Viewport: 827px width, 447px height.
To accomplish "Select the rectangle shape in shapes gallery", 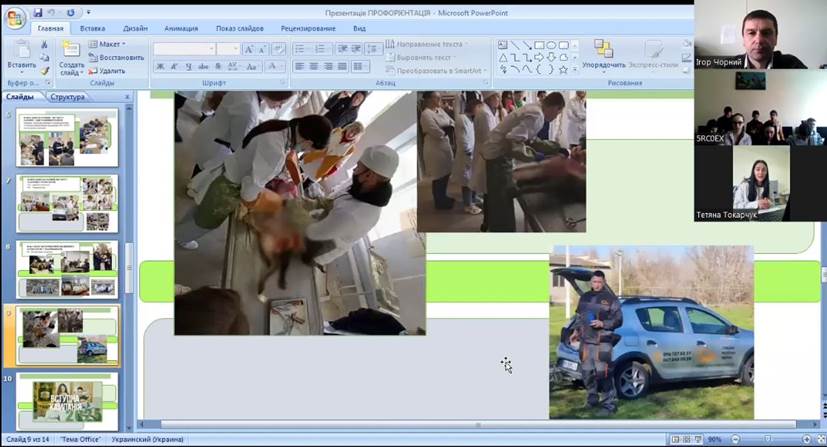I will click(x=539, y=45).
